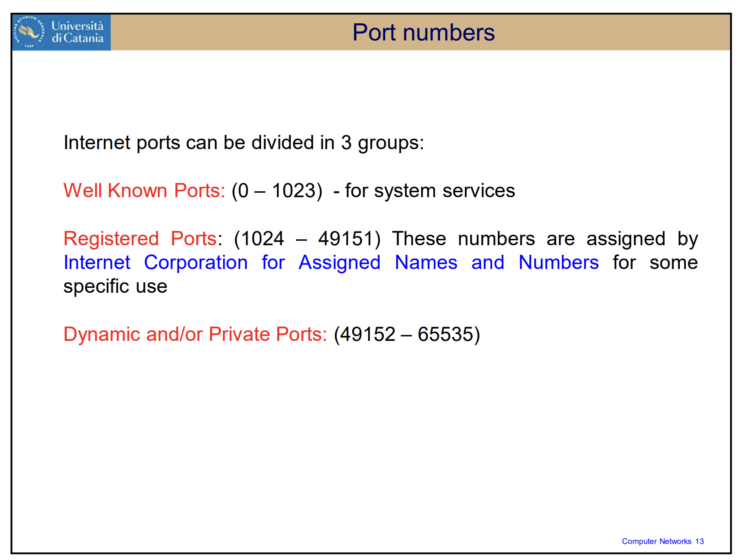Click "These numbers are assigned by" text
The height and width of the screenshot is (560, 742).
544,239
